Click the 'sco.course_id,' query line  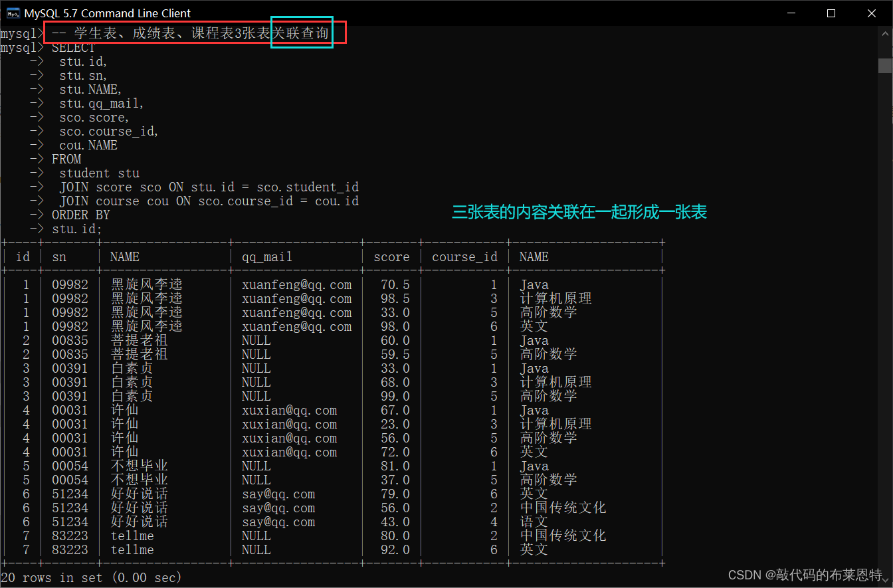(x=109, y=132)
